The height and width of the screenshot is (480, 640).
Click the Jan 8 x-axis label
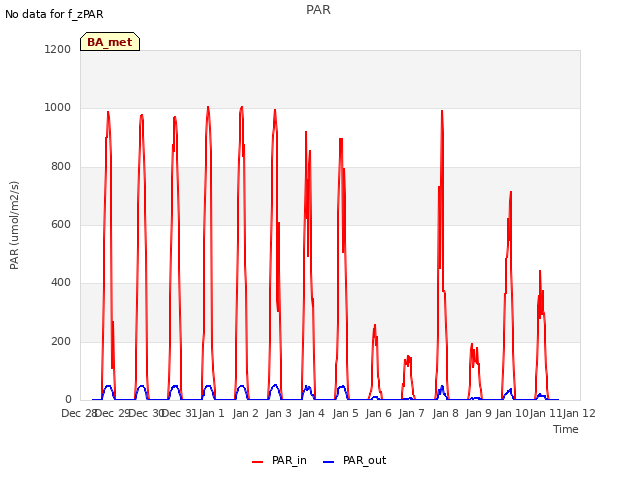(x=445, y=413)
